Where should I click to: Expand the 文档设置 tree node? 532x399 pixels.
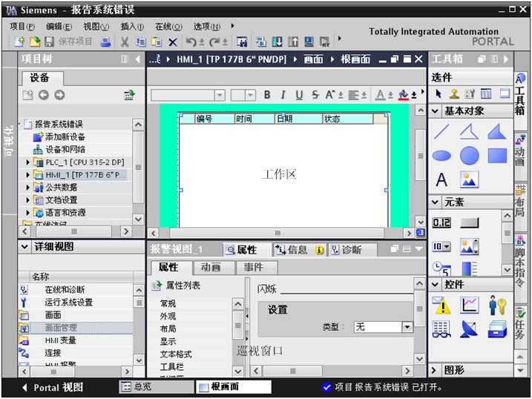pyautogui.click(x=27, y=200)
